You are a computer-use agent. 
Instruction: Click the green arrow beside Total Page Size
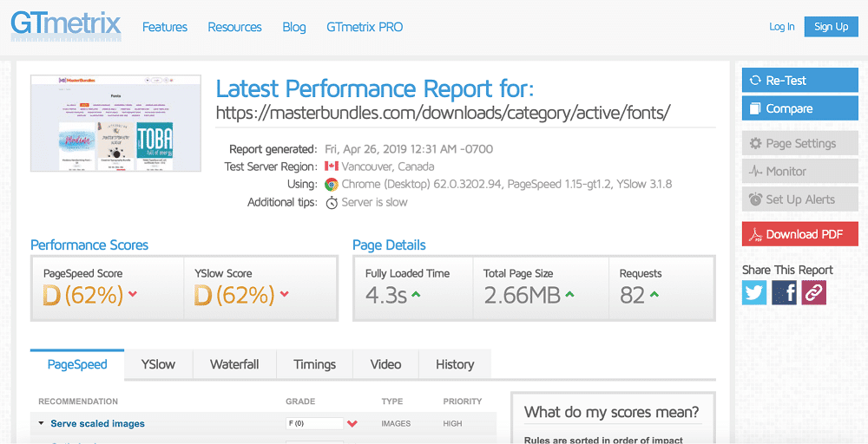click(x=569, y=294)
